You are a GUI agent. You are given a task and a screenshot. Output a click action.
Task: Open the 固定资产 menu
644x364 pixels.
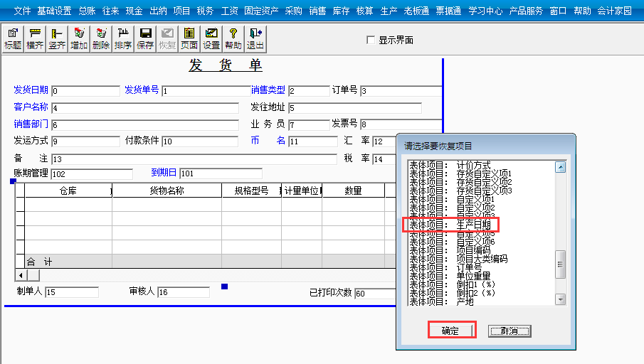click(x=261, y=11)
